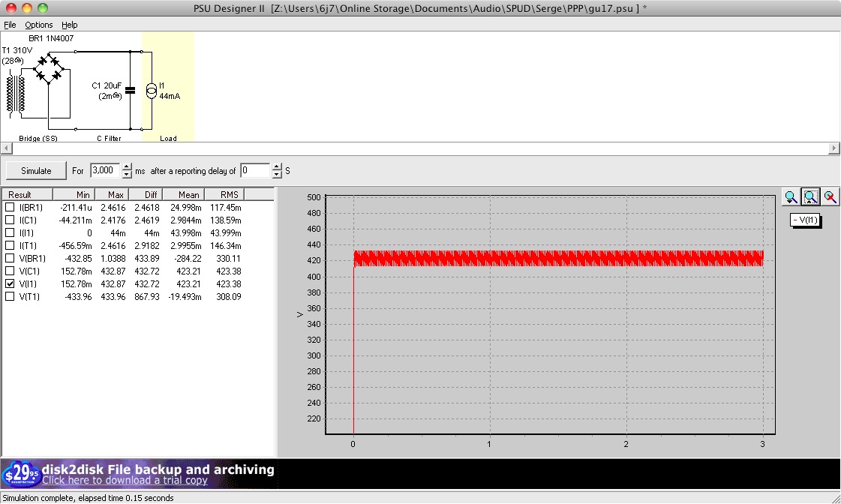Click the zoom in magnifier icon
The image size is (841, 504).
(x=791, y=197)
